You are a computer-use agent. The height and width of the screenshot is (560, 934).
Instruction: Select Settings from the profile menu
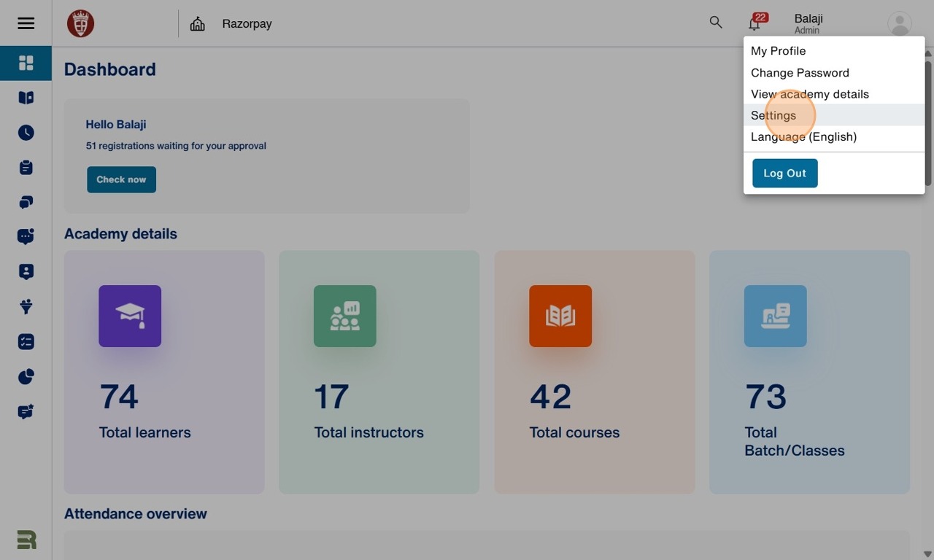pyautogui.click(x=773, y=115)
